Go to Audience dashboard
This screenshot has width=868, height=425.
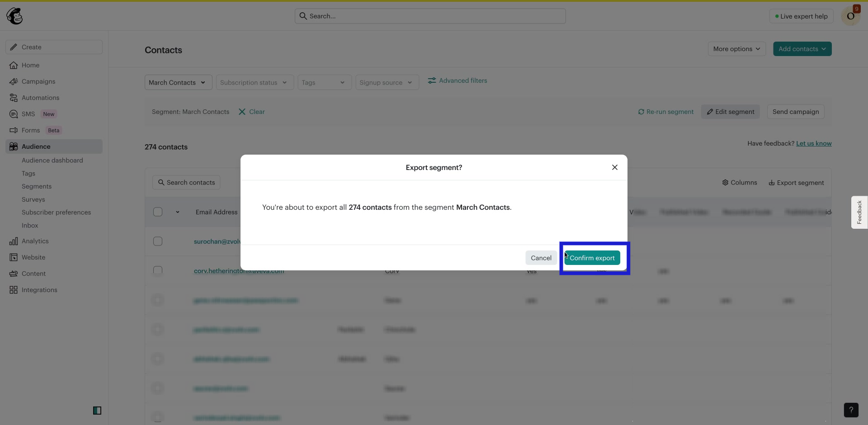click(52, 160)
